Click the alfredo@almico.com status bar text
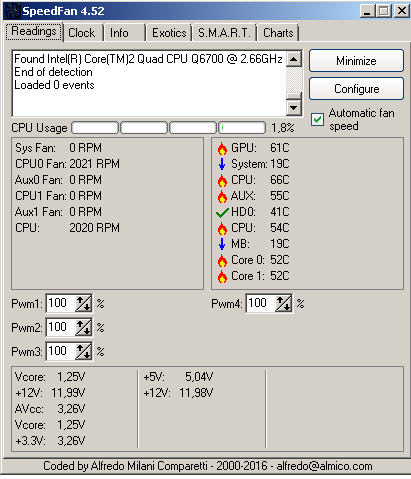411x479 pixels. [324, 466]
